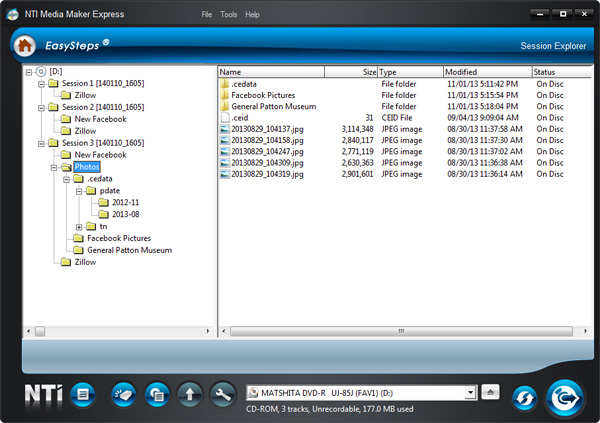Click the tree pane right scroll arrow

click(208, 331)
